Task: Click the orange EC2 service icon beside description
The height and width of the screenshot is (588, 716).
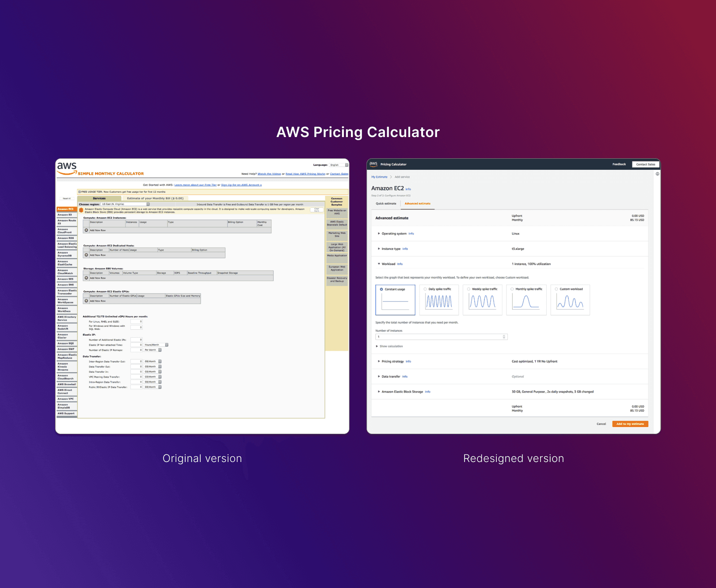Action: pos(81,210)
